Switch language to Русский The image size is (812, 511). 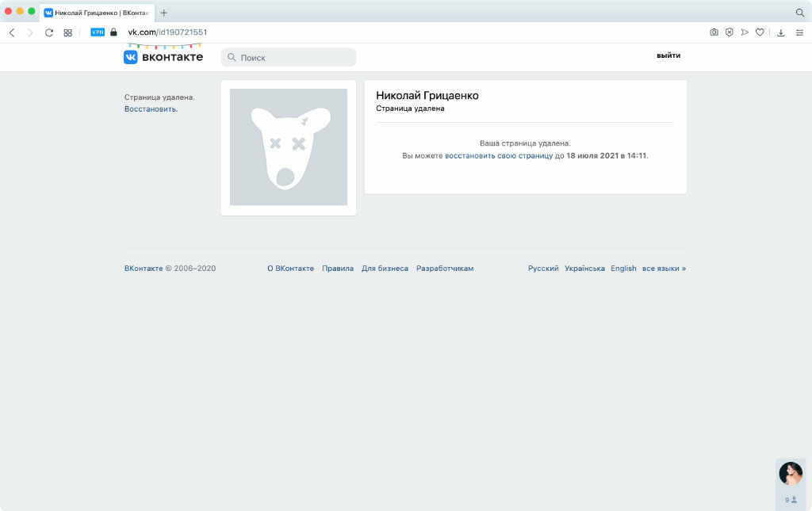click(543, 269)
